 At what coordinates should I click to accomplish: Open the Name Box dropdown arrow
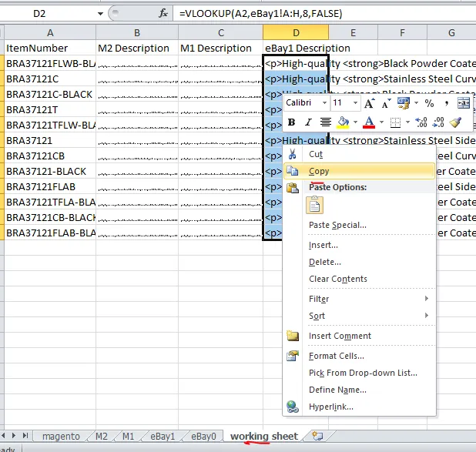pyautogui.click(x=100, y=14)
